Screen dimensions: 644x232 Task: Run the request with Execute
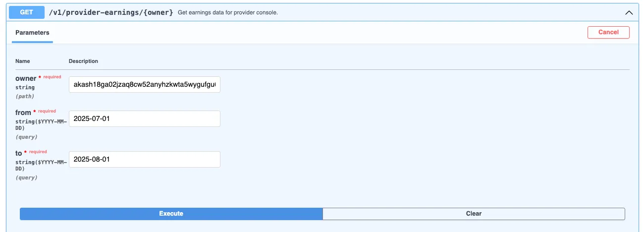171,214
